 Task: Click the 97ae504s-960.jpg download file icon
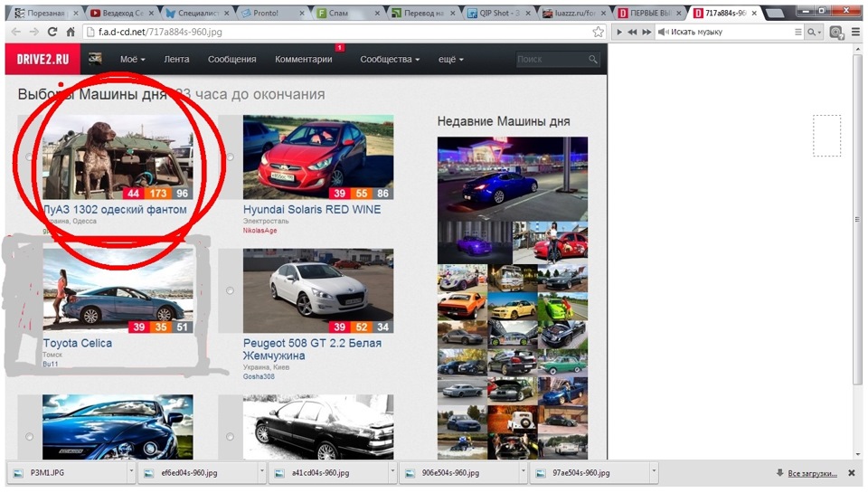tap(541, 473)
